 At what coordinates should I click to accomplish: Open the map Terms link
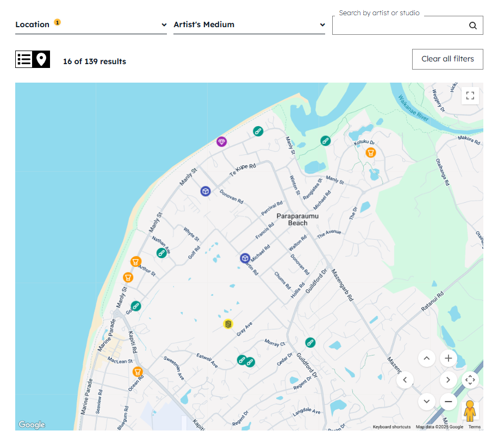475,427
